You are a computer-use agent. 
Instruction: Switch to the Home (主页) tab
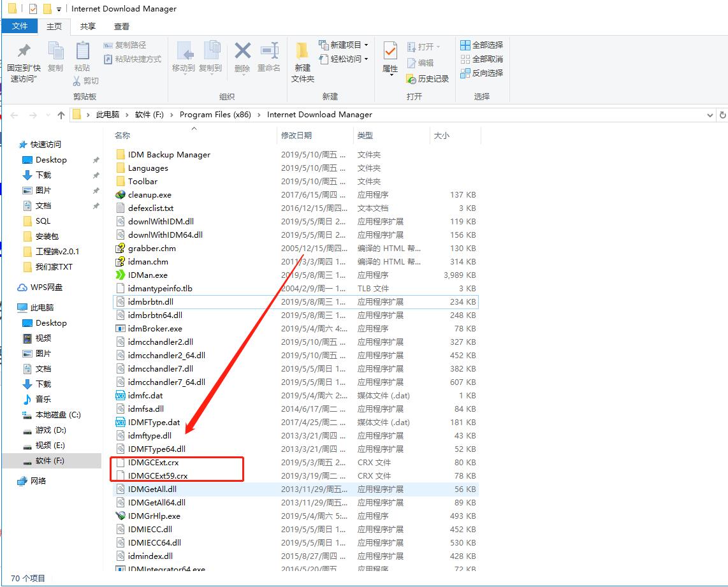pyautogui.click(x=54, y=26)
